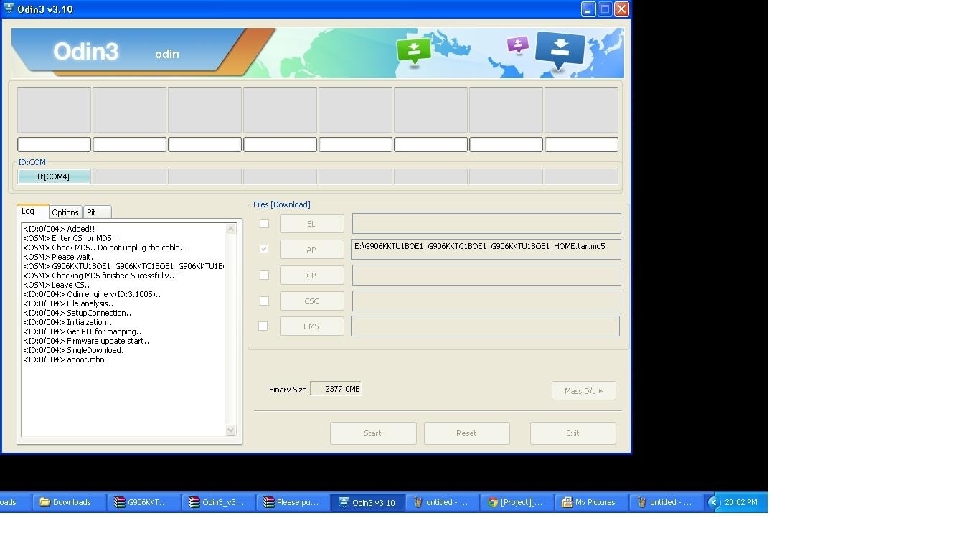Click the Reset button
Viewport: 980px width, 551px height.
pyautogui.click(x=466, y=433)
